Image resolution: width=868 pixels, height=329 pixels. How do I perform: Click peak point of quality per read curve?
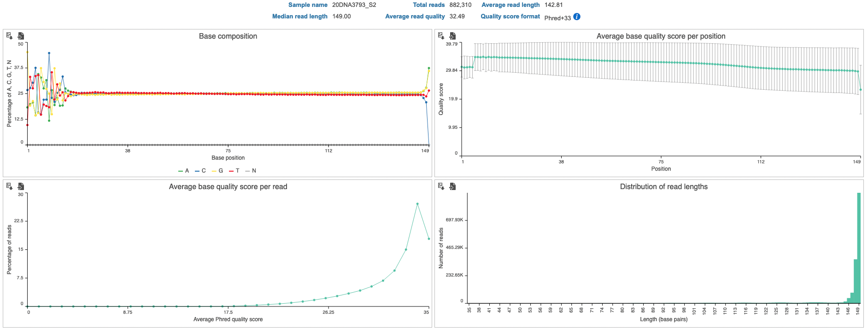pyautogui.click(x=417, y=204)
